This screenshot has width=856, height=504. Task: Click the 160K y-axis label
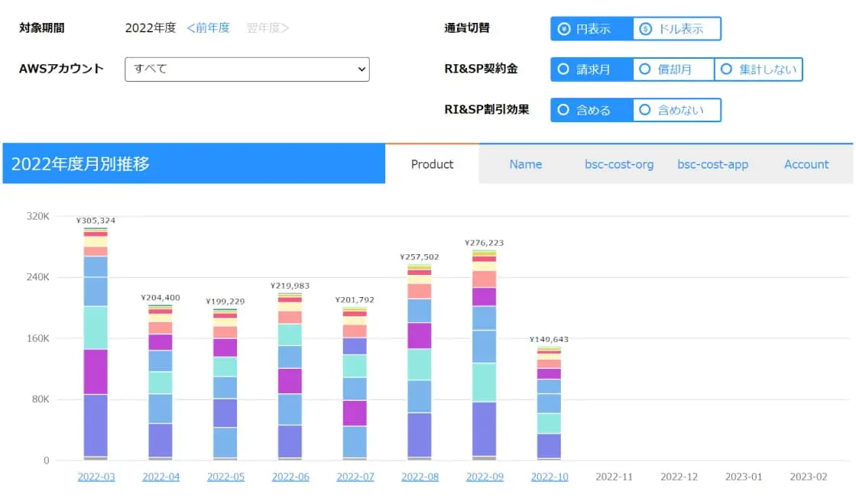pyautogui.click(x=37, y=338)
